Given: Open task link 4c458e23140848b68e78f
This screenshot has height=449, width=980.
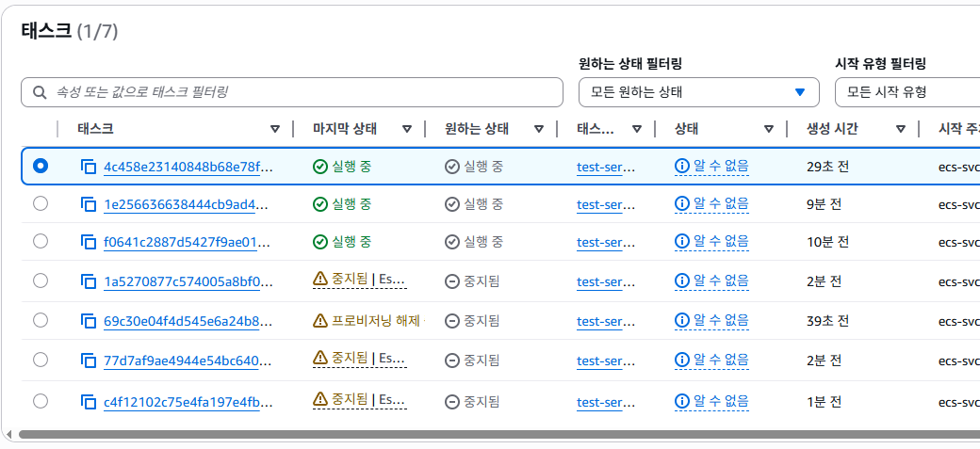Looking at the screenshot, I should [188, 167].
